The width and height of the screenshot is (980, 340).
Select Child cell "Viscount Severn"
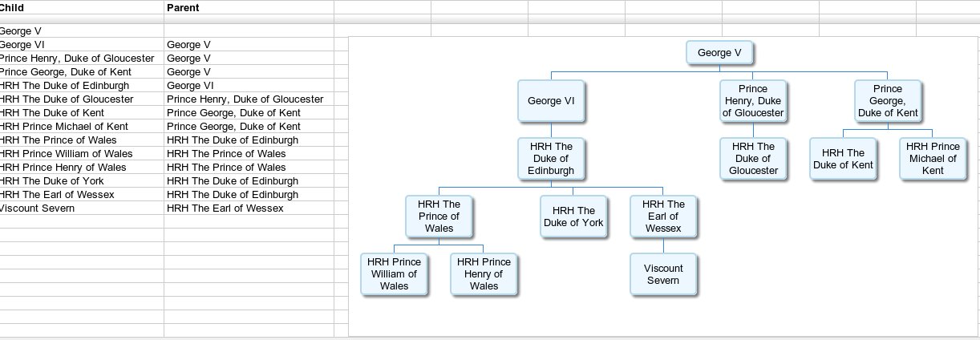(x=82, y=208)
